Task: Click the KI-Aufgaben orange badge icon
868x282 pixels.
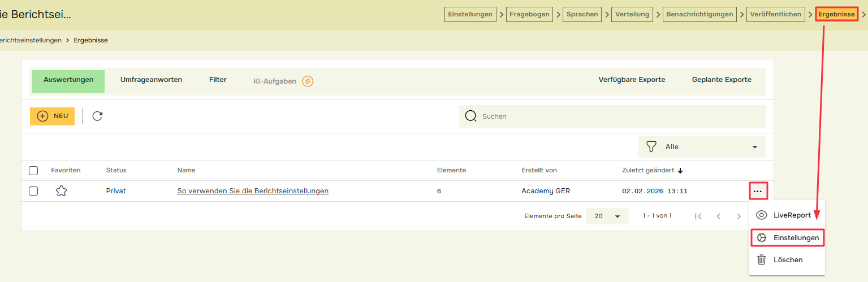Action: tap(308, 81)
